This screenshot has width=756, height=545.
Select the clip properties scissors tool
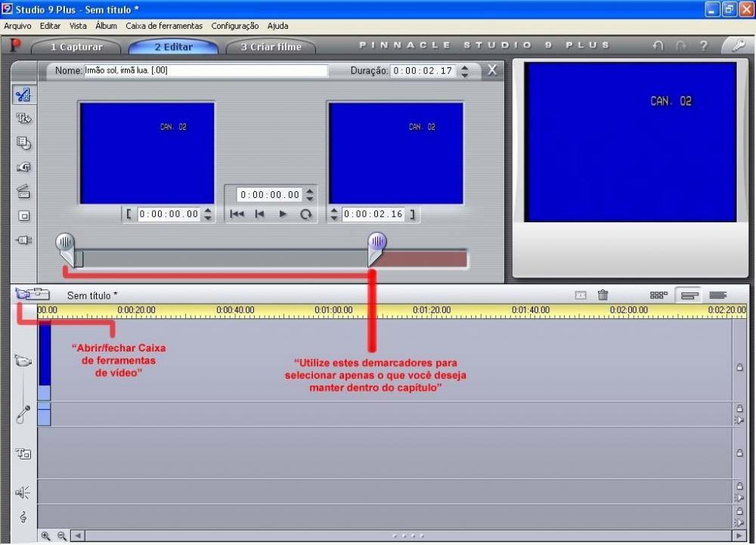23,94
